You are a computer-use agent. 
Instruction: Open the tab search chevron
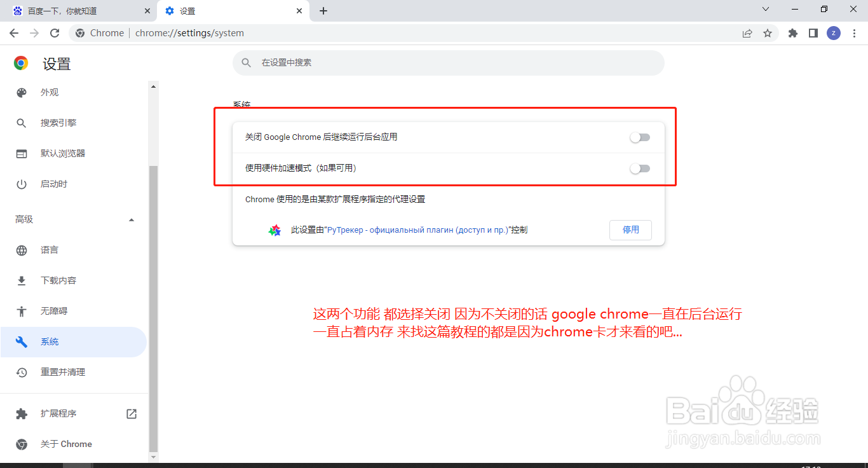pyautogui.click(x=766, y=9)
